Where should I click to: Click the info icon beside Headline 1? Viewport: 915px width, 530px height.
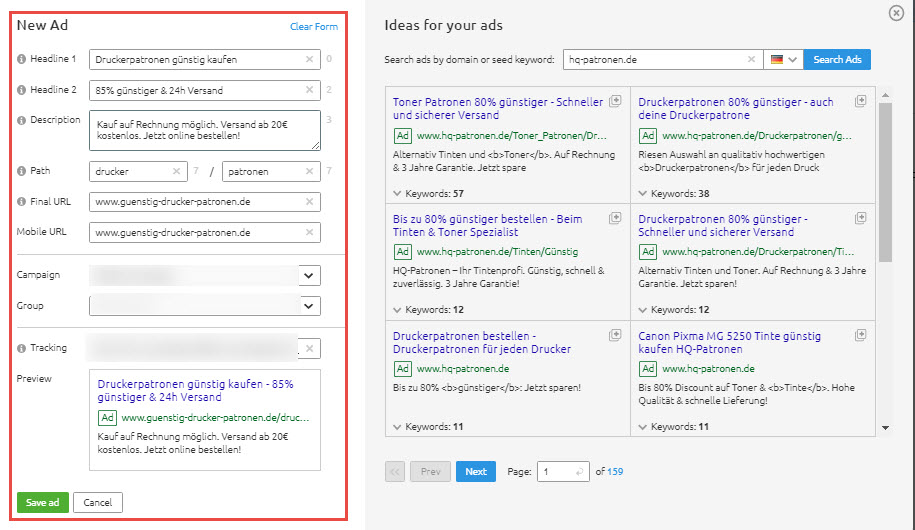pos(22,59)
